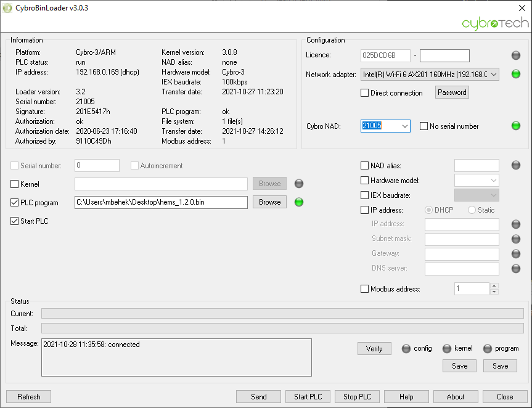
Task: Click the green PLC program status indicator
Action: [x=299, y=202]
